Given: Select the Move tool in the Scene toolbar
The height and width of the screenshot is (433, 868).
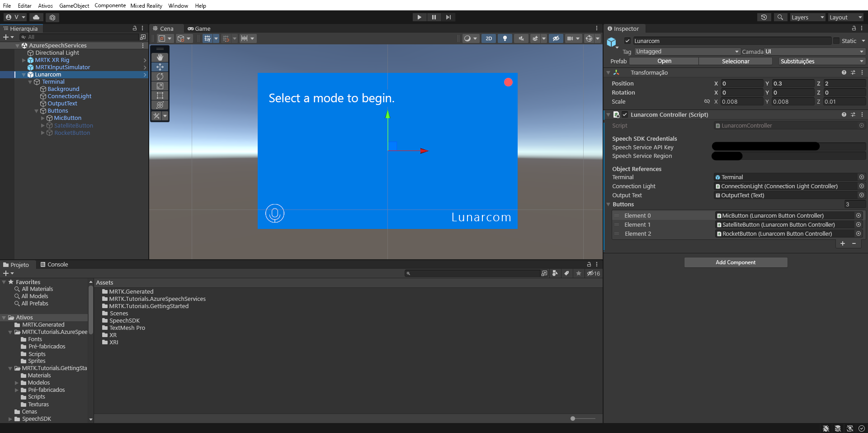Looking at the screenshot, I should [160, 67].
